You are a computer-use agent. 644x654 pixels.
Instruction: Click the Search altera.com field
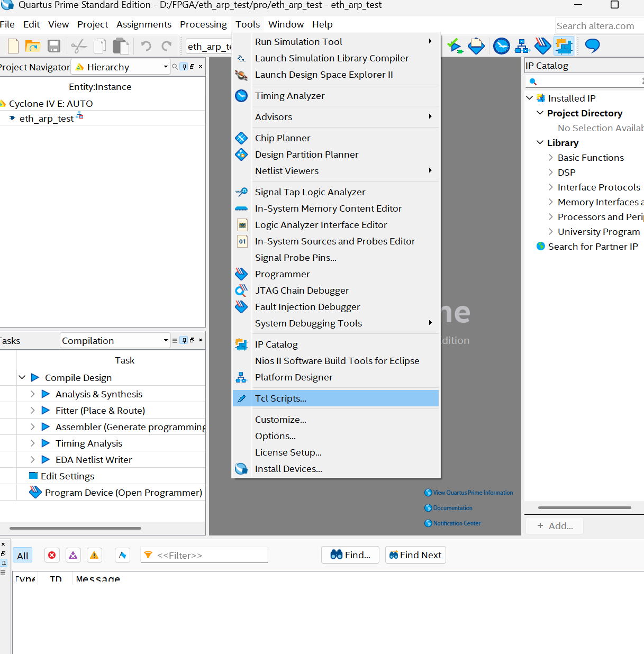600,26
